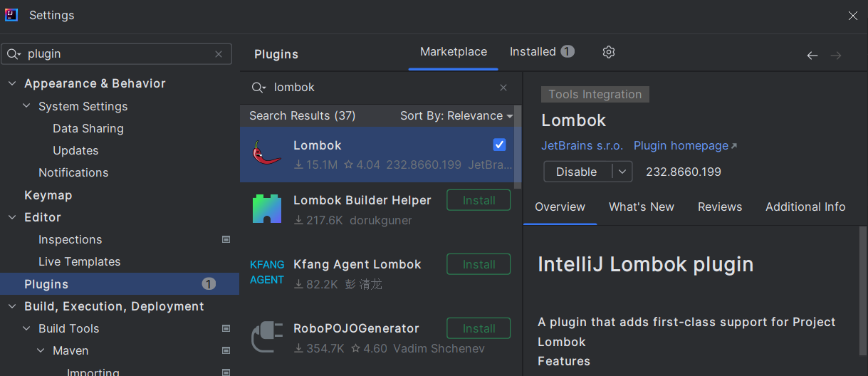Select Inspections under Editor
This screenshot has height=376, width=868.
[x=70, y=239]
